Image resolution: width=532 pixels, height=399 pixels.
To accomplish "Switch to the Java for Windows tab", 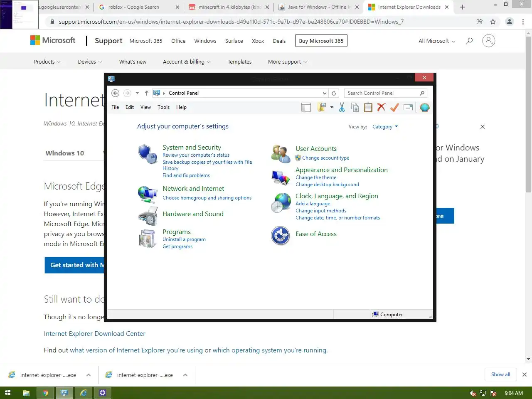I will coord(319,7).
